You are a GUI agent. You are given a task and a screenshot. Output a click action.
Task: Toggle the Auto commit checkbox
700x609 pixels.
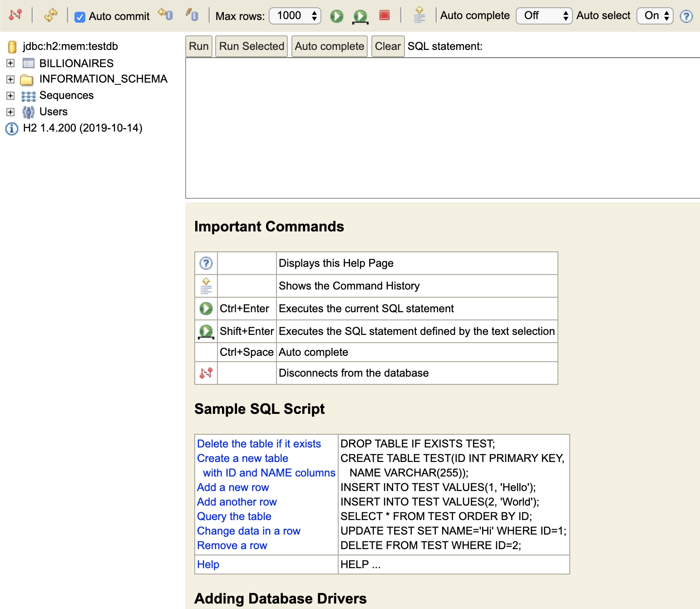pyautogui.click(x=80, y=17)
